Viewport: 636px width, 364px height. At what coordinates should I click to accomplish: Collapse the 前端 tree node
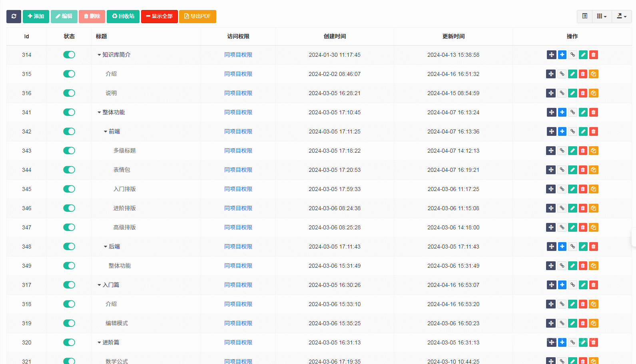[106, 131]
